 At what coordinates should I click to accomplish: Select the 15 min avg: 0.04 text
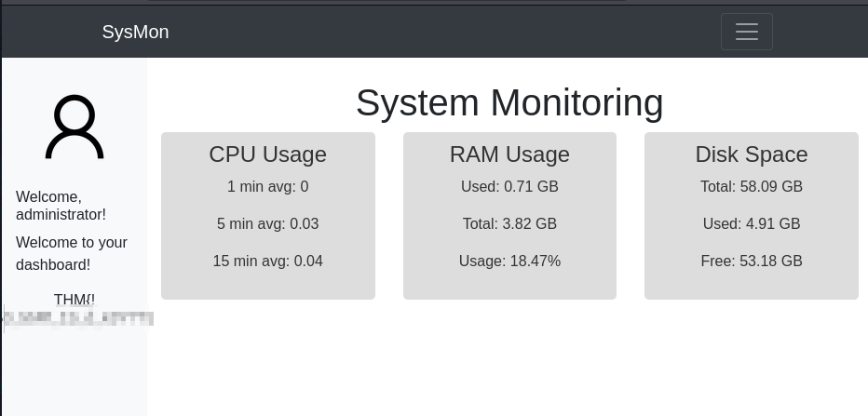coord(268,262)
